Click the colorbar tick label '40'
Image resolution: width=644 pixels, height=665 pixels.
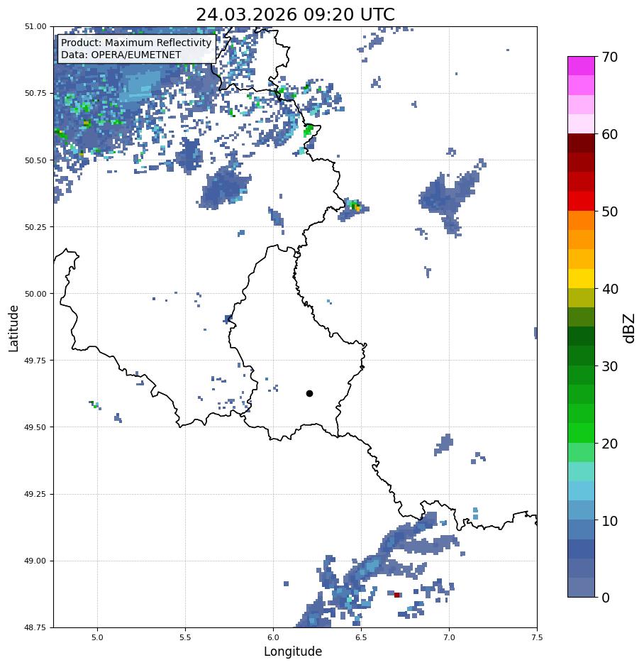pos(610,289)
